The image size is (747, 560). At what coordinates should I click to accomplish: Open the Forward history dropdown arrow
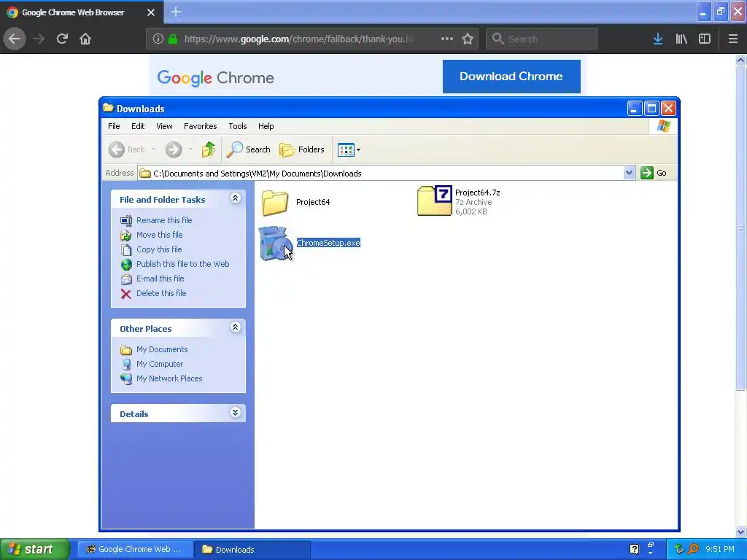point(190,149)
